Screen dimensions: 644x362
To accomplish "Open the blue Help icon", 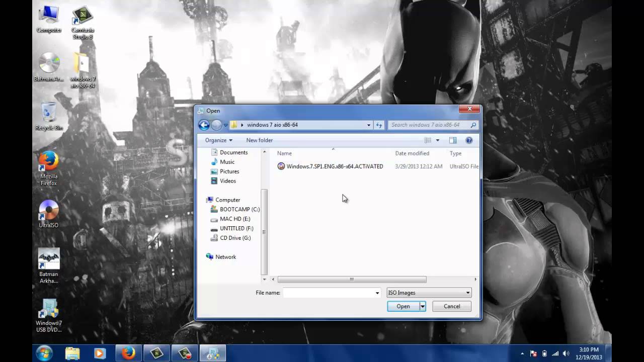I will pyautogui.click(x=469, y=140).
